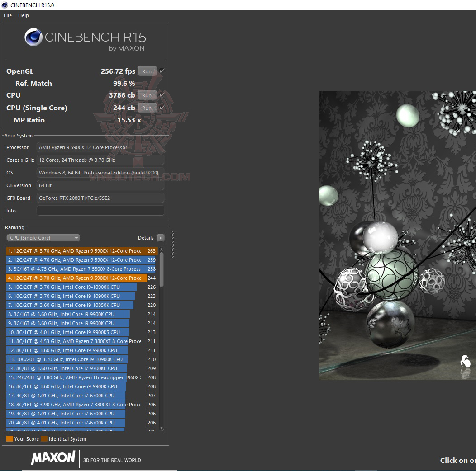Click the CPU 3786 cb score

point(122,95)
